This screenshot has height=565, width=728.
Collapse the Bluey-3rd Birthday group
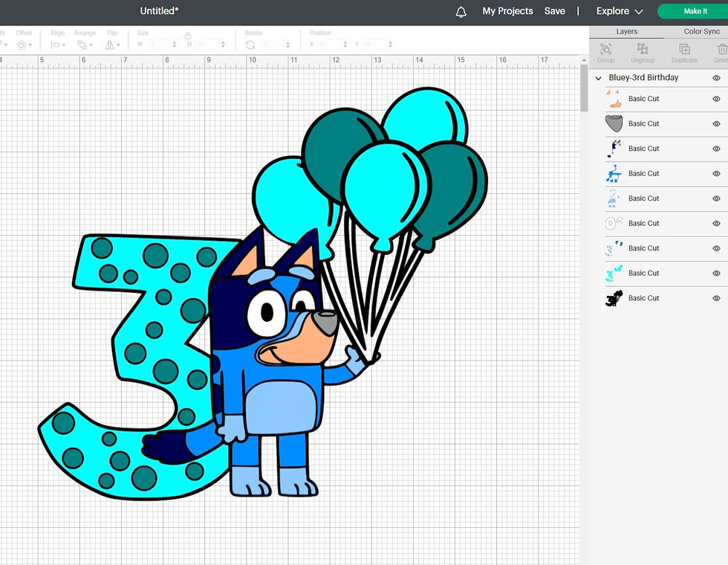598,78
